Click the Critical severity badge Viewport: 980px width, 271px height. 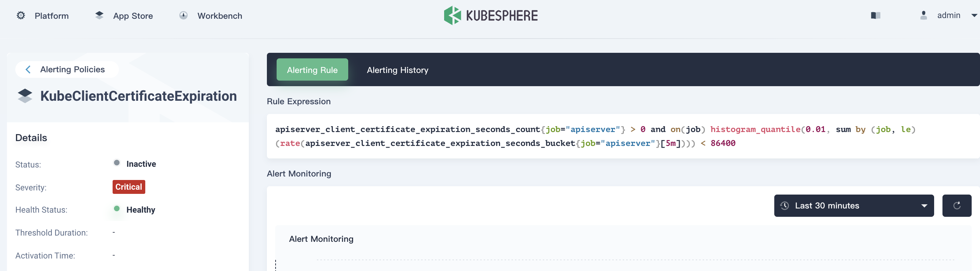[129, 187]
